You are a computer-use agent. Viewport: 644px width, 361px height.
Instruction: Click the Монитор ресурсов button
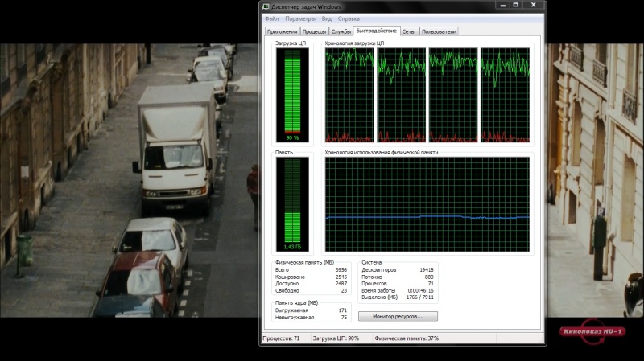pos(398,316)
